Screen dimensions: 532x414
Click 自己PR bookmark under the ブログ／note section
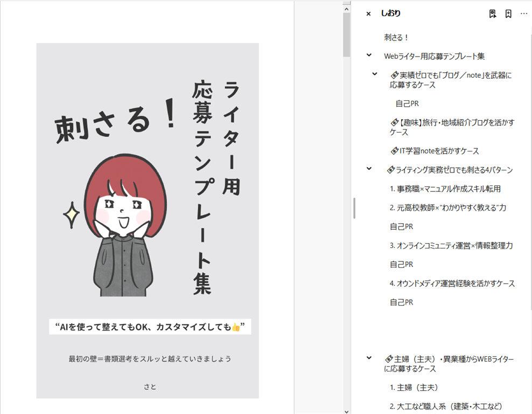click(x=407, y=103)
